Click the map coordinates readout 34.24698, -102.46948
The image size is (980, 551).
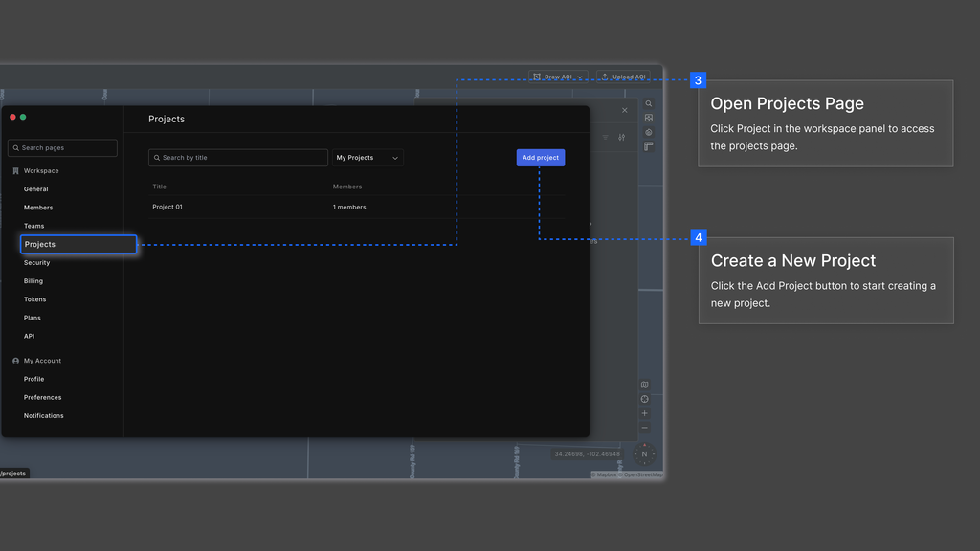click(x=587, y=454)
